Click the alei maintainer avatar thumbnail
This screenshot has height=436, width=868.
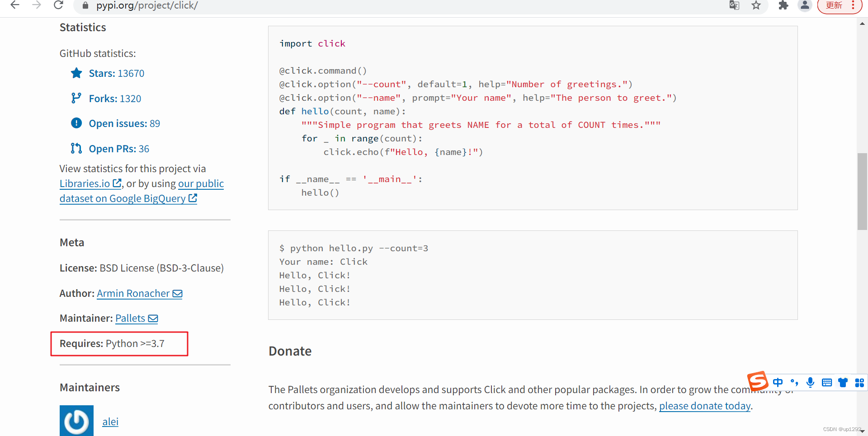point(76,421)
